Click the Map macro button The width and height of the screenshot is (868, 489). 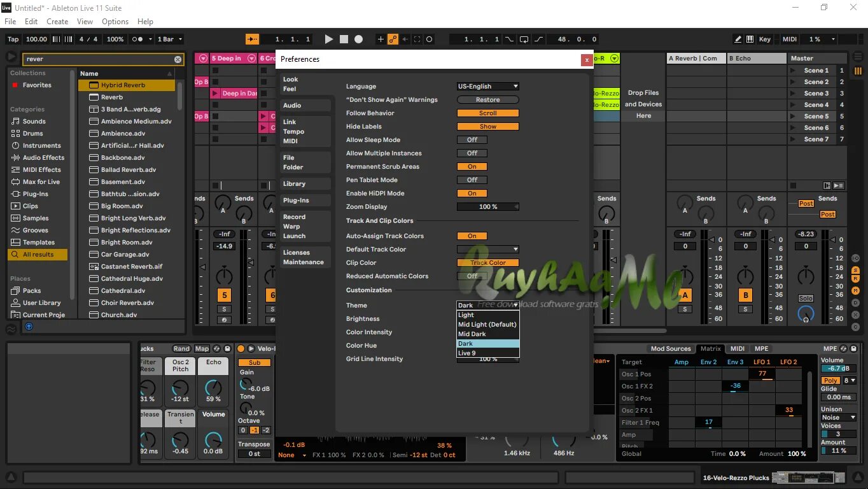202,349
